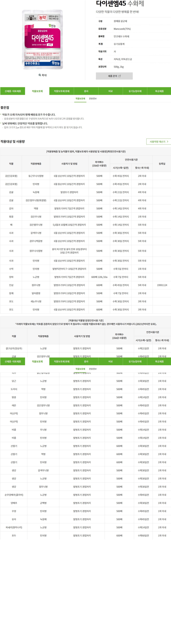Click the 제품 문의 button
This screenshot has height=644, width=171.
[114, 76]
